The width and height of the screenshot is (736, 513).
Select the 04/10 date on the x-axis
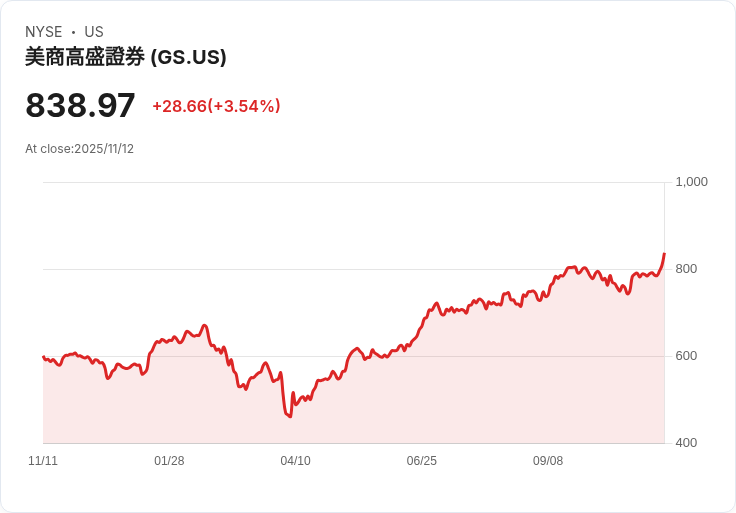point(295,461)
